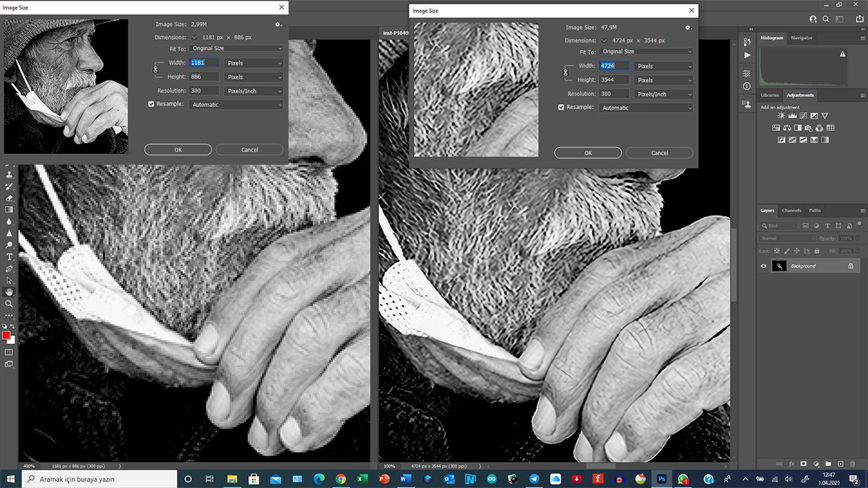
Task: Select the Horizontal Type tool
Action: click(9, 257)
